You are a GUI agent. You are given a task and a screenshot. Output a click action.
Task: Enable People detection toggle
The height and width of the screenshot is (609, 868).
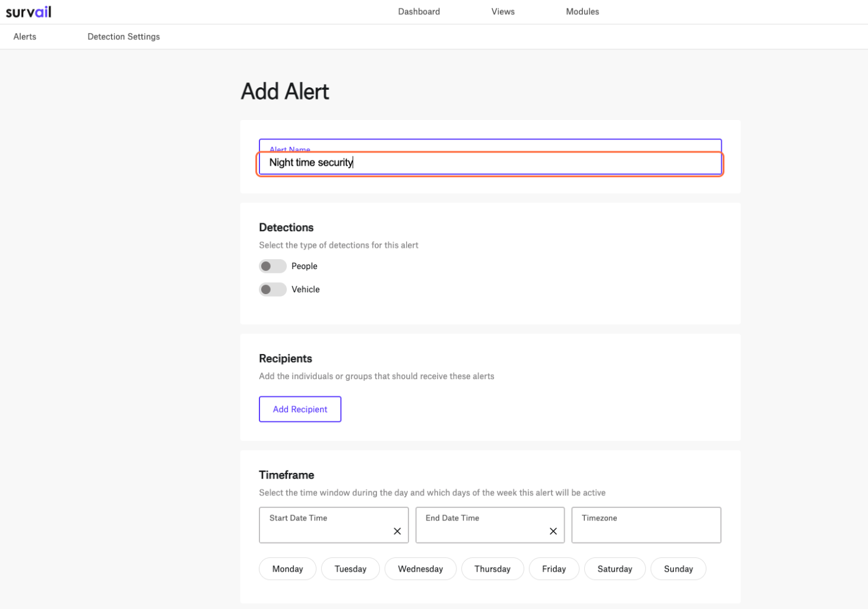pos(273,266)
